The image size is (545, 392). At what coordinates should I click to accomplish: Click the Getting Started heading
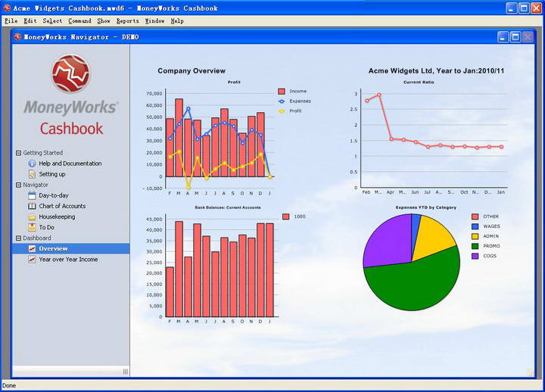42,153
